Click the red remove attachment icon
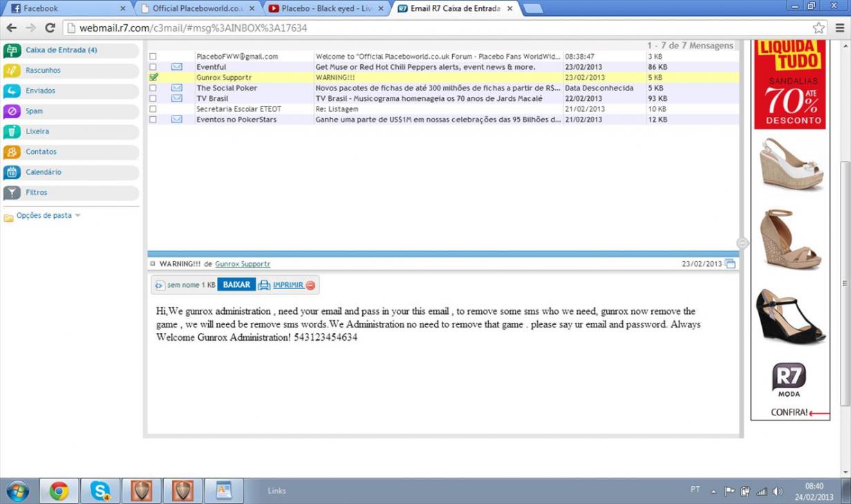Screen dimensions: 851x504 (310, 286)
